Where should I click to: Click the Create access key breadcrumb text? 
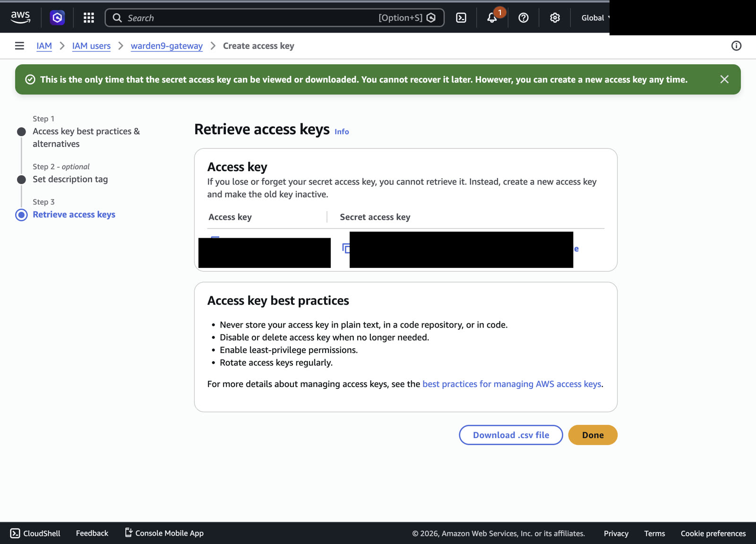click(258, 46)
